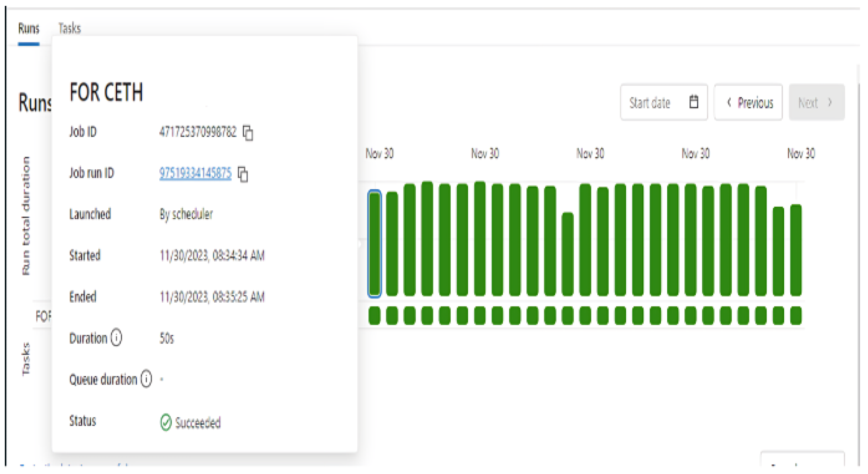Click the vertical scrollbar on right edge
Image resolution: width=868 pixels, height=474 pixels.
tap(859, 242)
